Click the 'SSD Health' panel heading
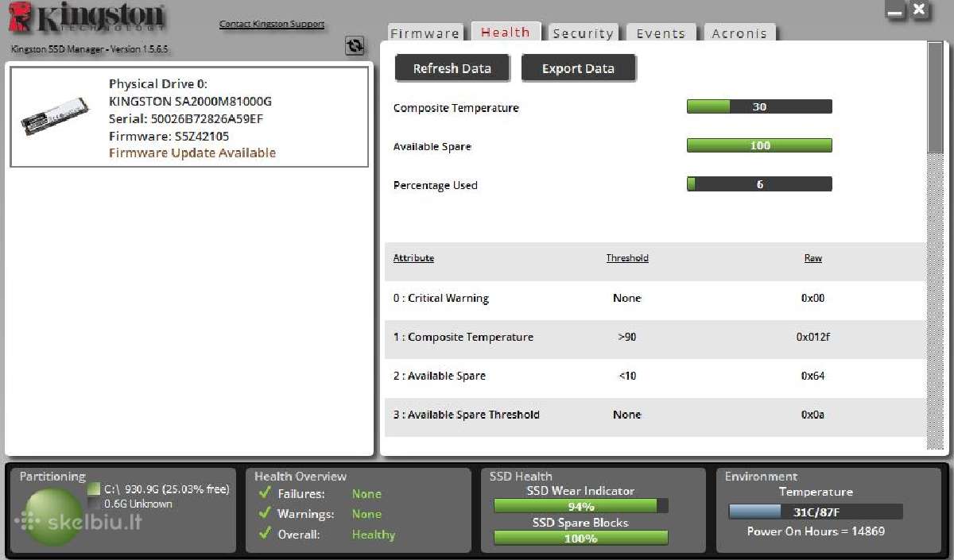The height and width of the screenshot is (560, 954). coord(521,477)
